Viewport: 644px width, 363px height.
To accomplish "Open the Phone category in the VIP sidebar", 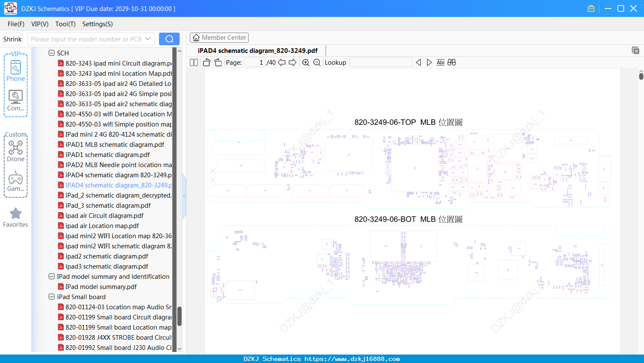I will tap(16, 71).
